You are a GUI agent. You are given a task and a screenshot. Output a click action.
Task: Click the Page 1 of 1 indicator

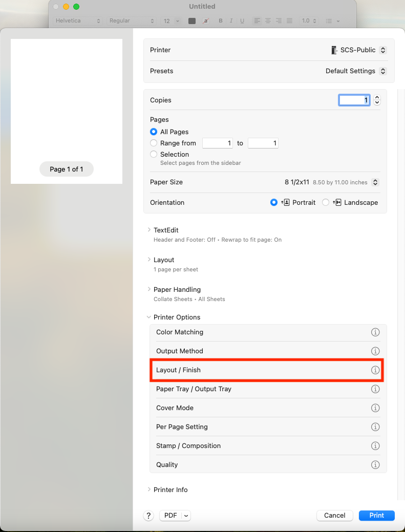pos(67,169)
